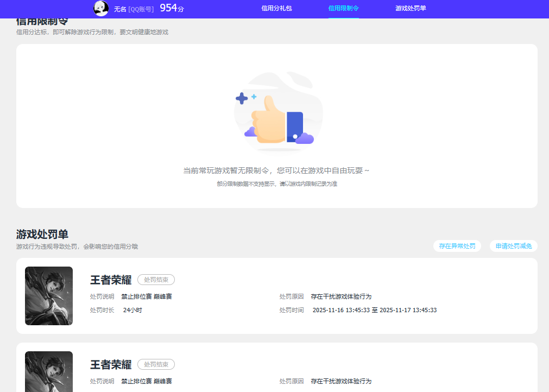
Task: Open first 王者荣耀 penalty thumbnail with 24小时
Action: click(x=49, y=296)
